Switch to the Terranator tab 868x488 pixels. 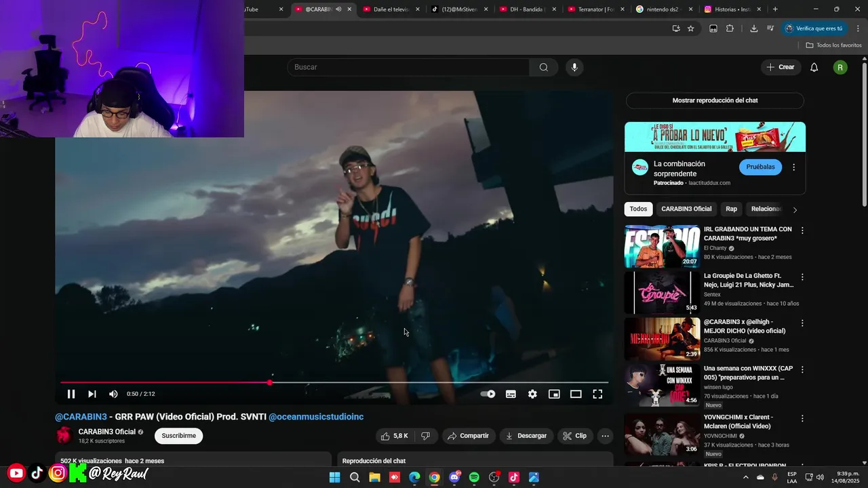tap(595, 9)
